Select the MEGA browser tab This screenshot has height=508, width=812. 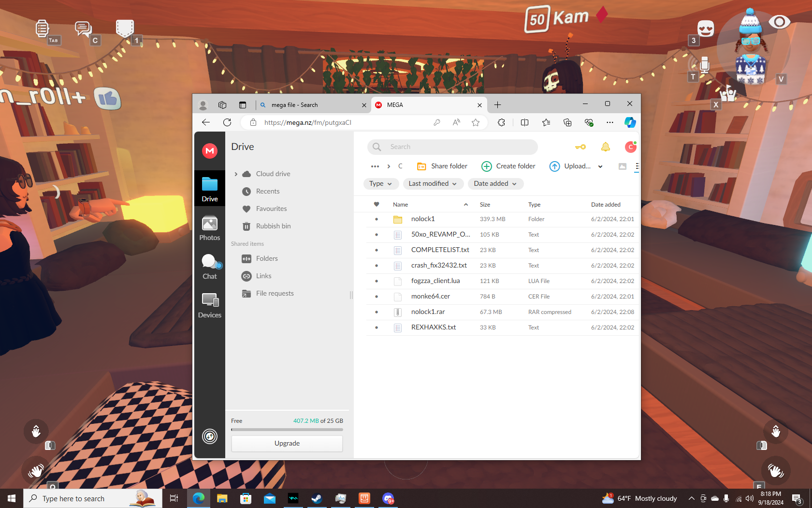pos(429,105)
